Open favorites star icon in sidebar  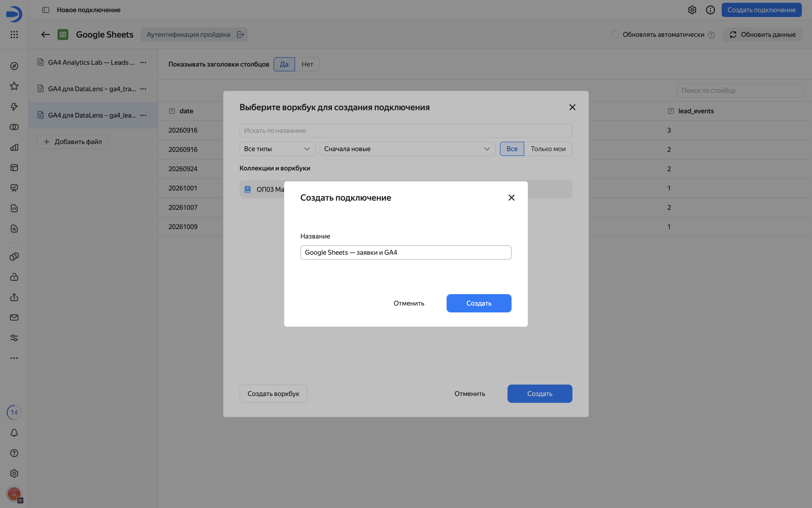click(x=14, y=86)
